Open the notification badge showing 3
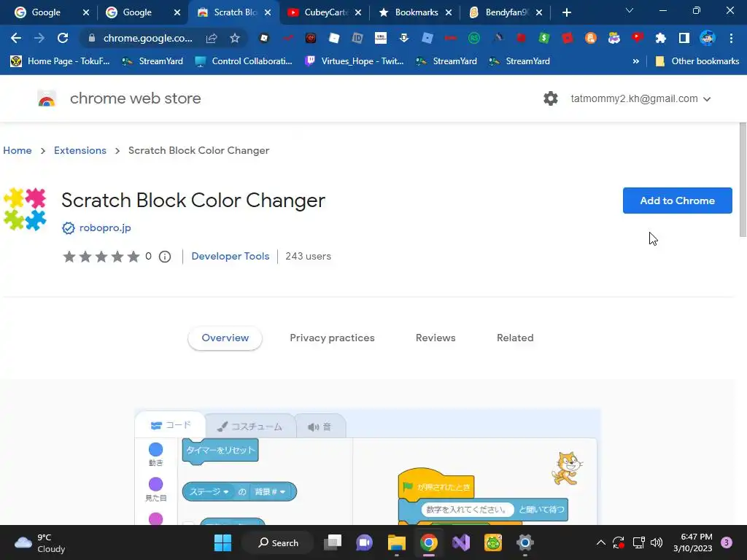The width and height of the screenshot is (747, 560). 727,542
